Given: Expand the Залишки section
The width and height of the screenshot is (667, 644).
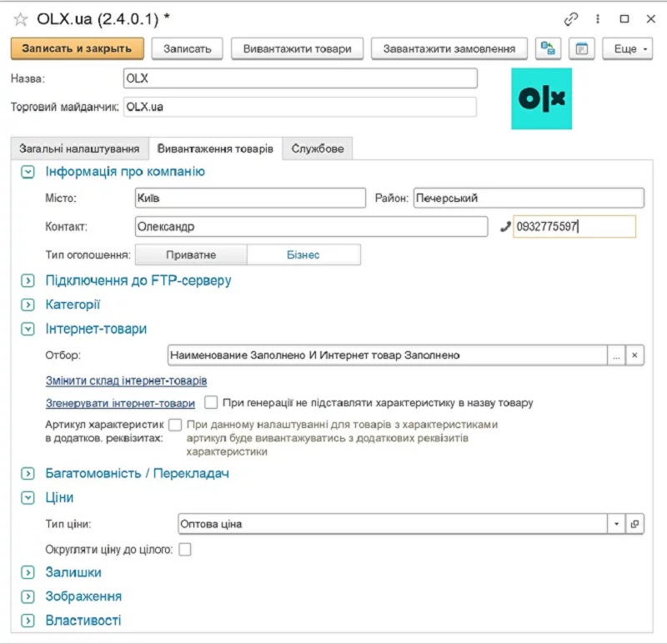Looking at the screenshot, I should (28, 572).
